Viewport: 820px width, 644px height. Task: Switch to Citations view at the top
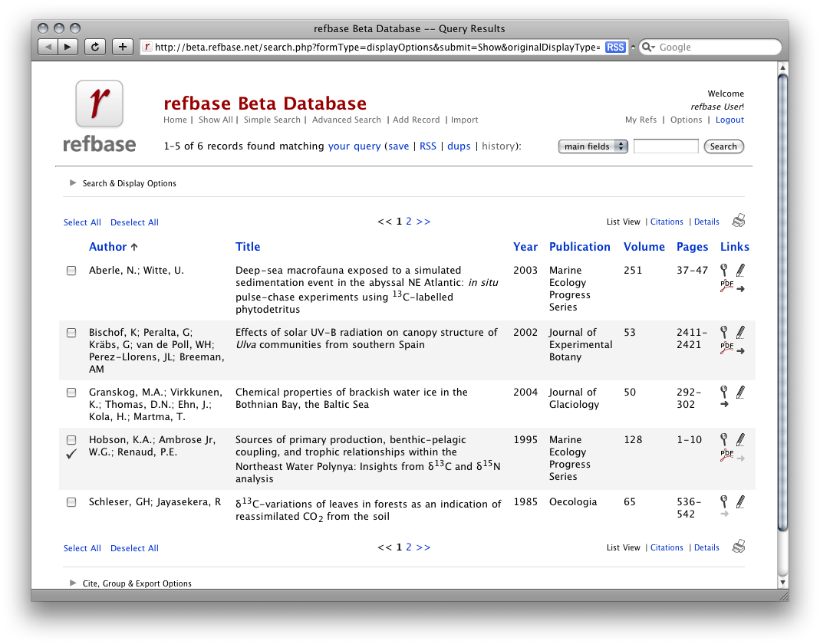click(x=667, y=222)
